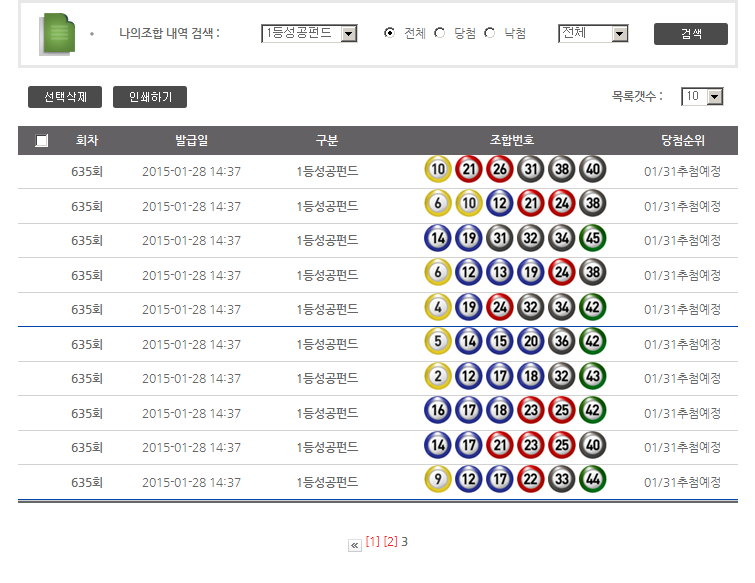
Task: Click the yellow lottery ball number 2
Action: click(437, 377)
